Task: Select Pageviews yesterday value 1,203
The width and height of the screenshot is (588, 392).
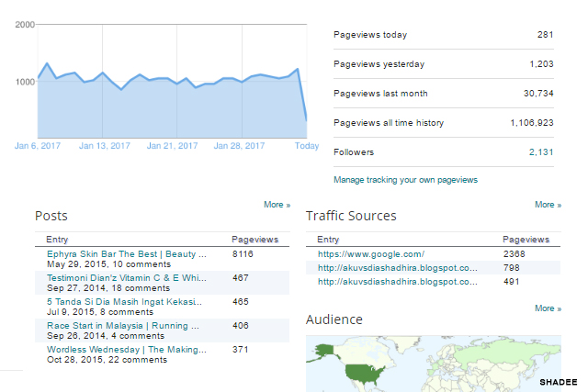Action: [x=541, y=64]
